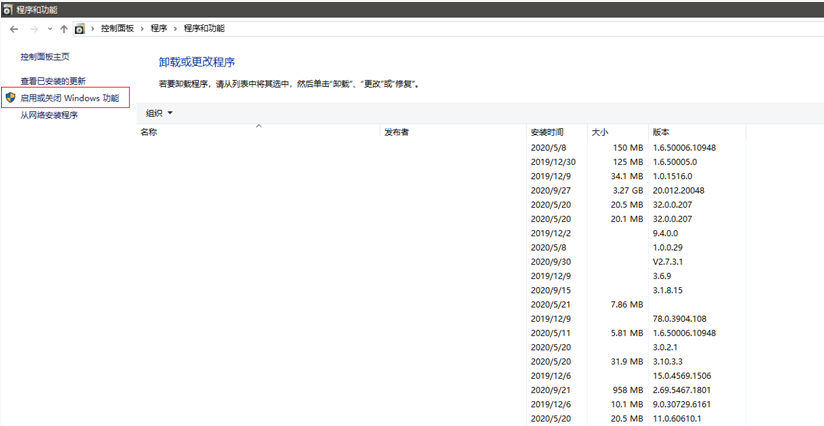Select 控制面板 in the breadcrumb path

pyautogui.click(x=117, y=28)
